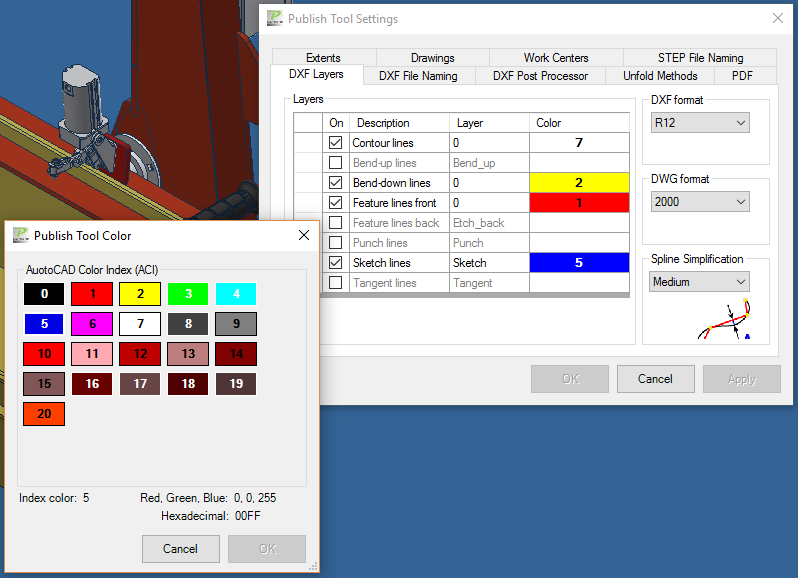Pick ACI color 13 swatch

(x=188, y=354)
